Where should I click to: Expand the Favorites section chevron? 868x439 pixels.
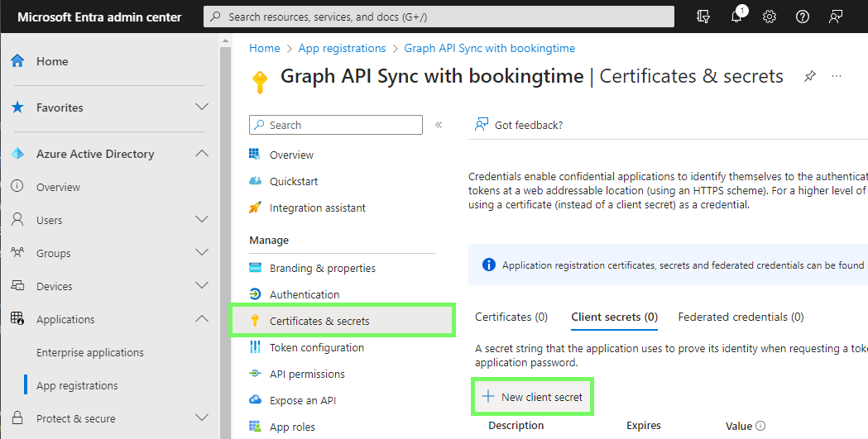[x=202, y=107]
